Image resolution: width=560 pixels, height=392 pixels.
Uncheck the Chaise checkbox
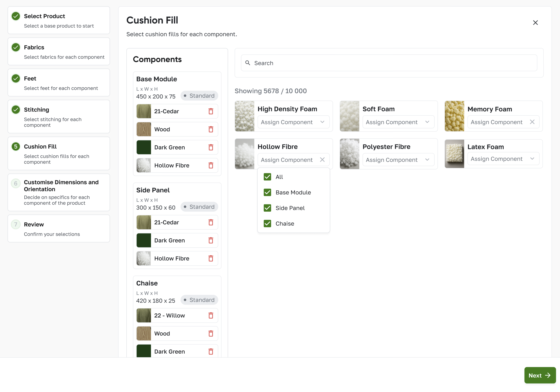tap(267, 224)
